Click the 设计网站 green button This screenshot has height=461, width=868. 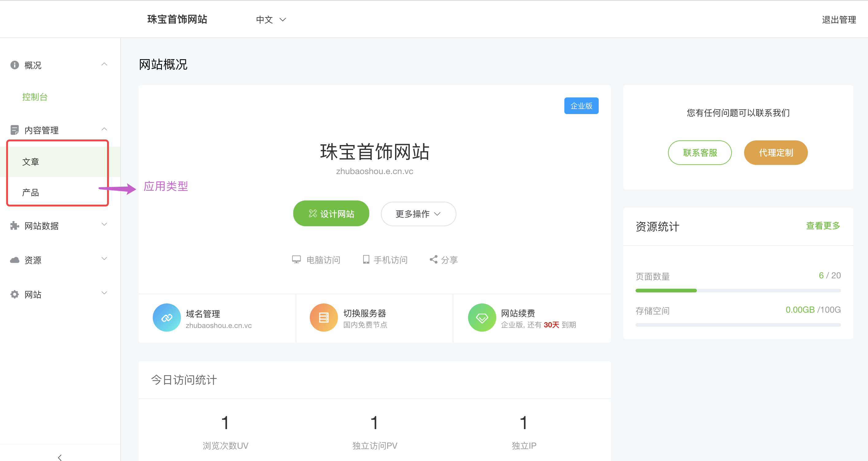point(331,214)
